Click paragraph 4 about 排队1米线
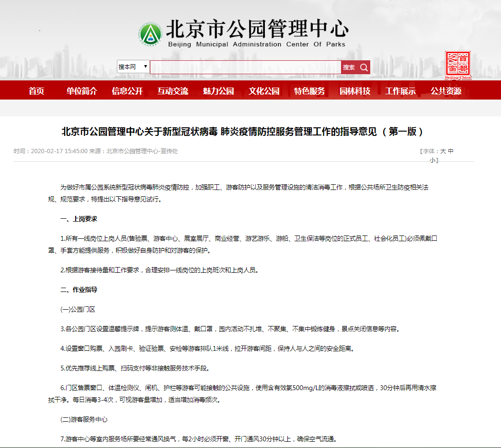The height and width of the screenshot is (448, 501). [207, 348]
